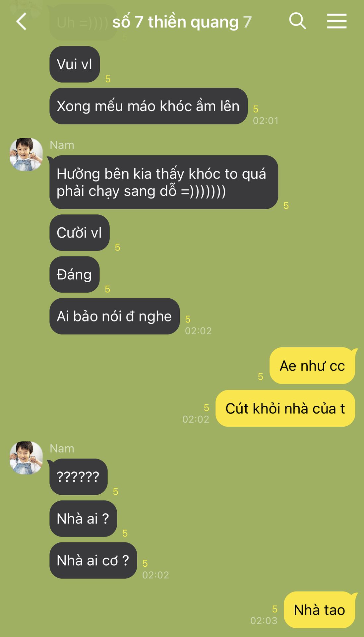The width and height of the screenshot is (364, 637).
Task: Select the 'Hưởng bên kia thấy khóc' message
Action: coord(164,182)
